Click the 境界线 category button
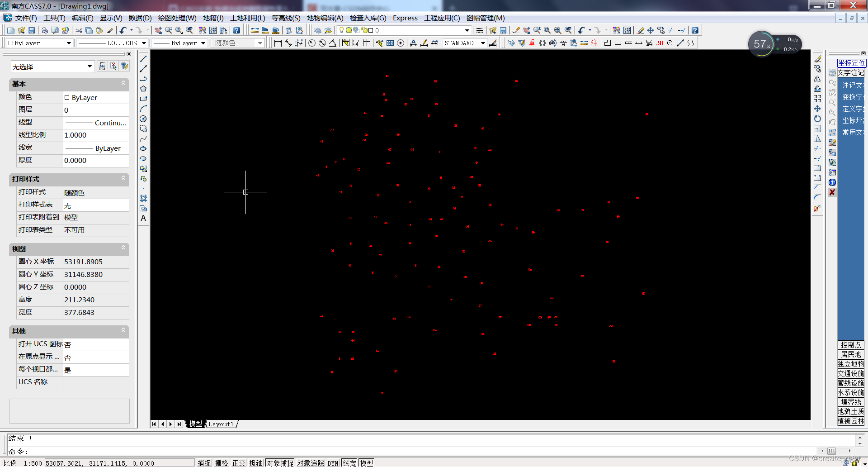The width and height of the screenshot is (868, 467). pyautogui.click(x=851, y=402)
